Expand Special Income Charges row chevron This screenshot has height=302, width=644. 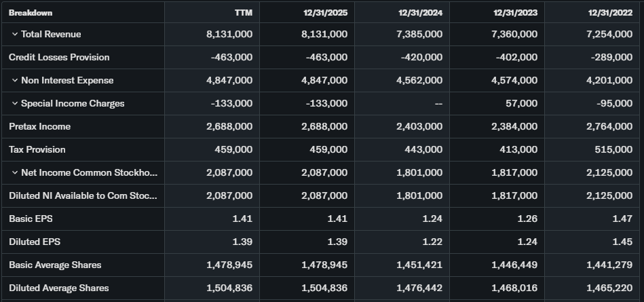click(14, 104)
